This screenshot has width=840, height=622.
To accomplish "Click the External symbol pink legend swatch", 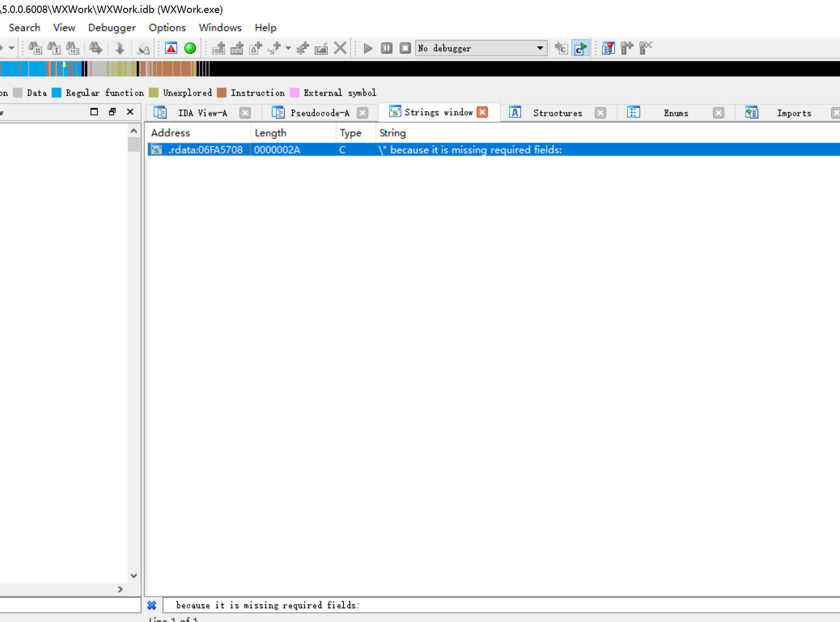I will click(294, 93).
